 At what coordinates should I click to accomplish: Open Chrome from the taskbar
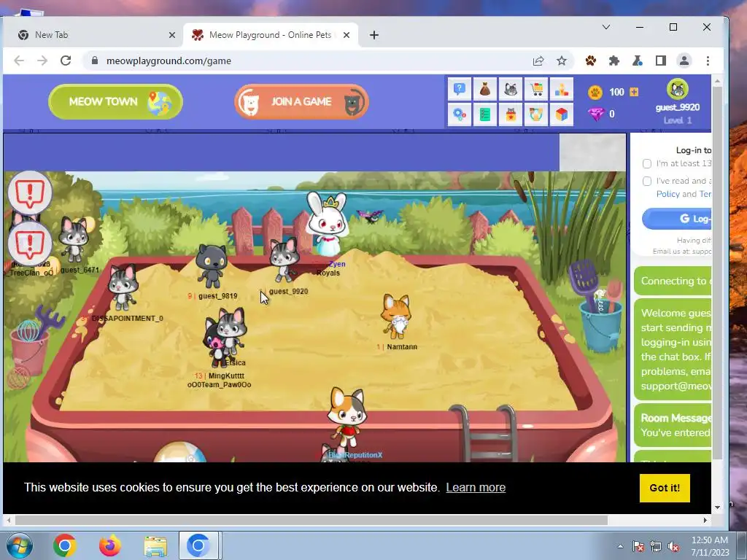pos(65,545)
